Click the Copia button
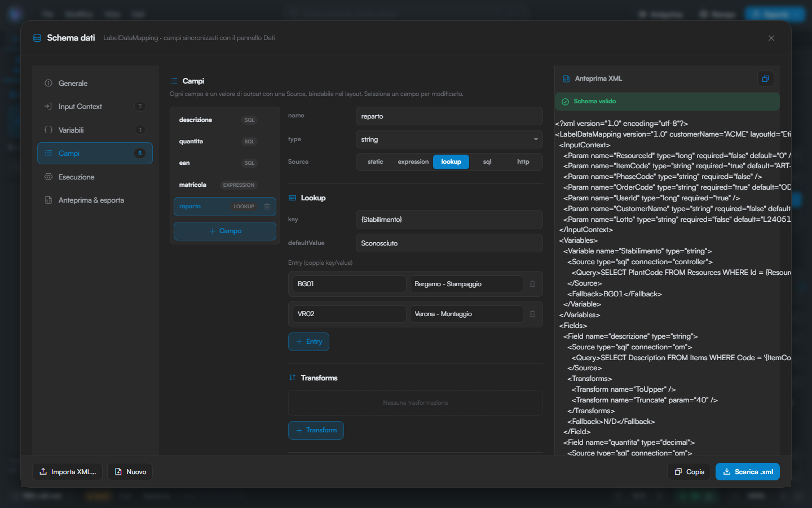812x508 pixels. tap(689, 472)
